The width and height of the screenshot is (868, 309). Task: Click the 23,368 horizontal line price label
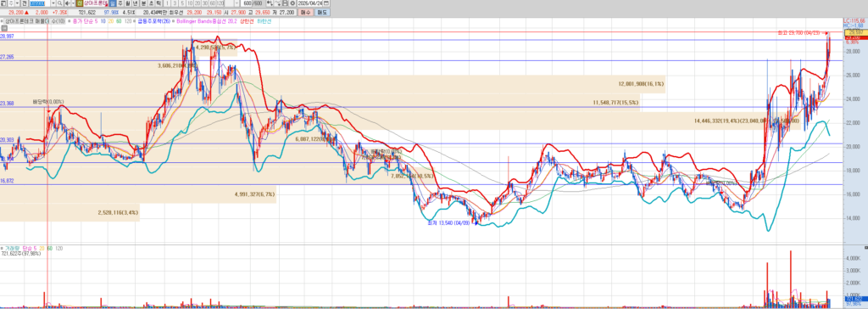click(x=7, y=104)
